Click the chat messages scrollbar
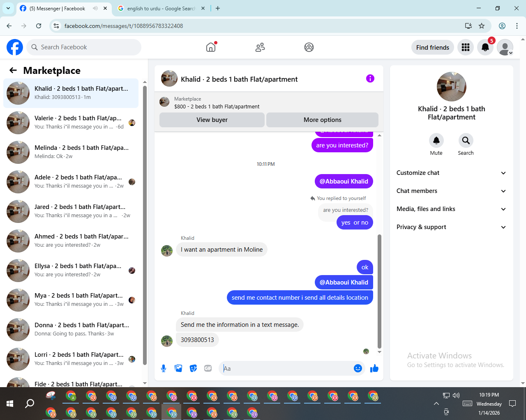Viewport: 526px width, 420px height. (x=379, y=291)
